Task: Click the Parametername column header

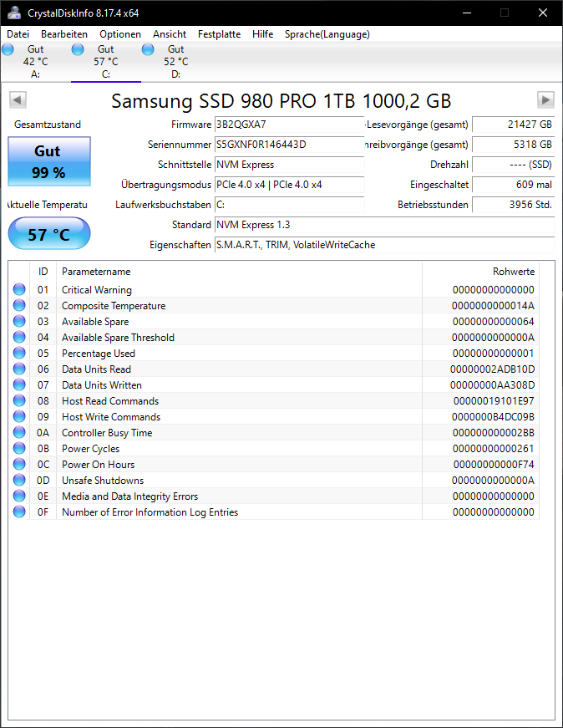Action: (x=239, y=272)
